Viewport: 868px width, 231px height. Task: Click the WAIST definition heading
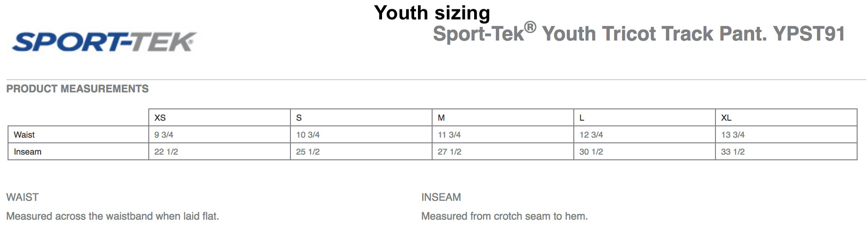tap(23, 197)
